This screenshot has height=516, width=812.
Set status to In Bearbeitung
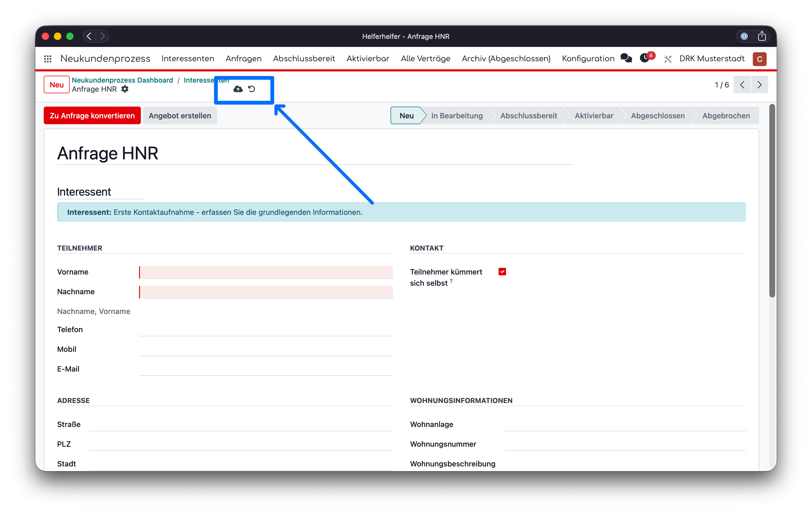point(457,115)
